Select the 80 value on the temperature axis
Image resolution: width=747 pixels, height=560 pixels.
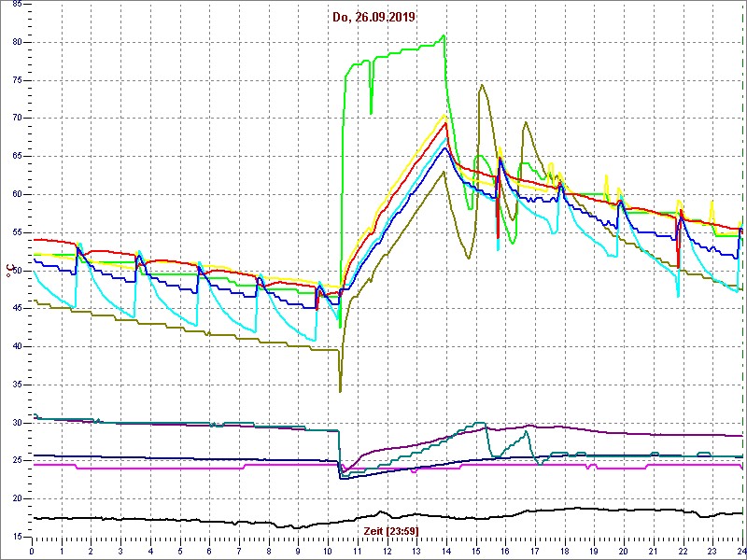point(16,42)
